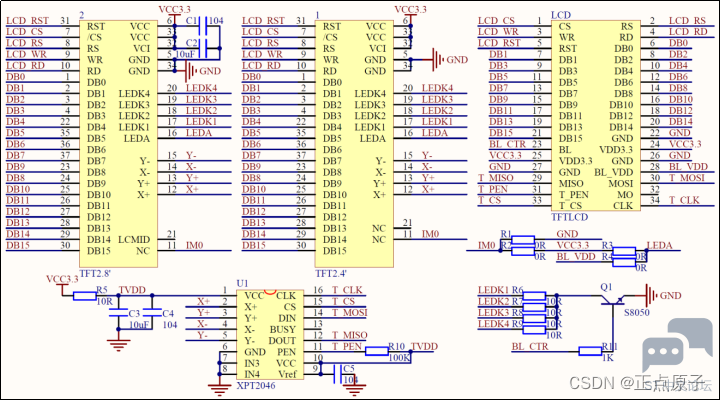This screenshot has height=401, width=721.
Task: Click the ground symbol below capacitor C5
Action: click(354, 390)
